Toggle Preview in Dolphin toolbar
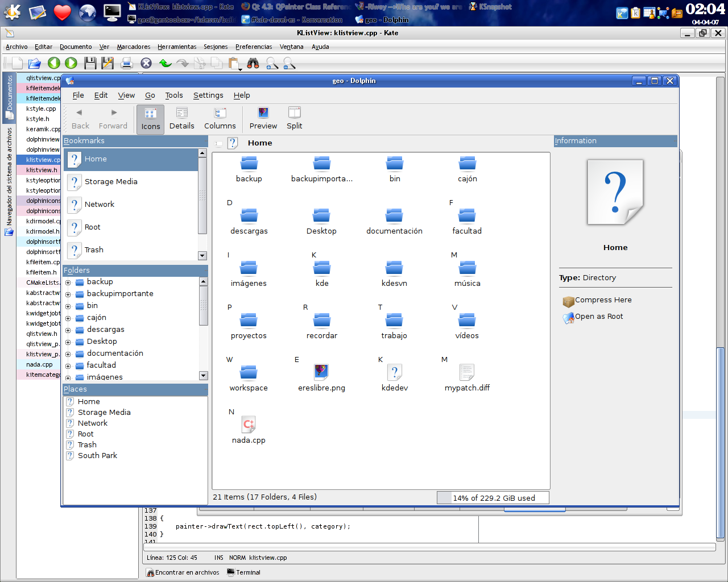 tap(263, 119)
